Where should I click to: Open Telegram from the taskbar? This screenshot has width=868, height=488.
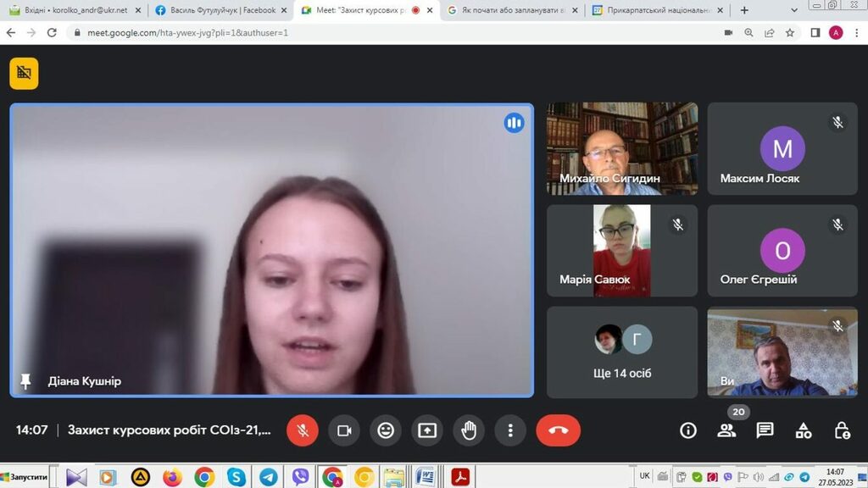click(268, 477)
